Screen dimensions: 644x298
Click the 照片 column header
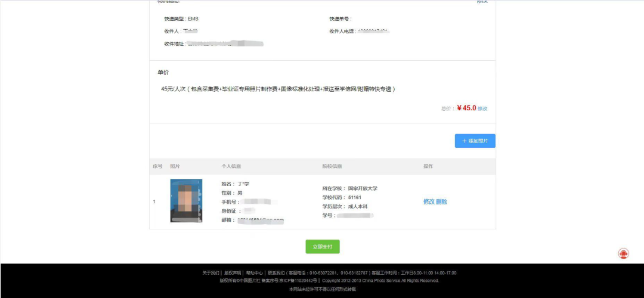pyautogui.click(x=175, y=166)
